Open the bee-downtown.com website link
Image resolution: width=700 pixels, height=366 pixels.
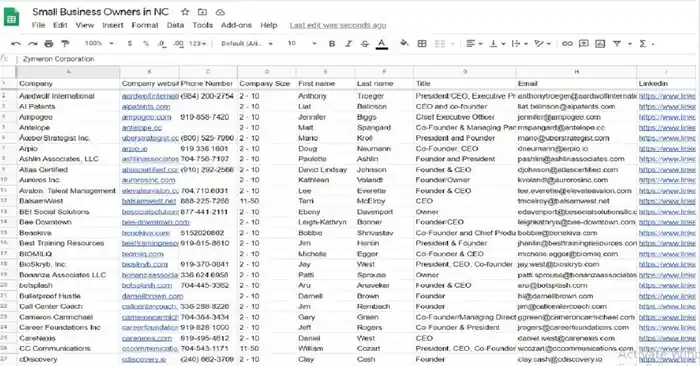point(155,222)
